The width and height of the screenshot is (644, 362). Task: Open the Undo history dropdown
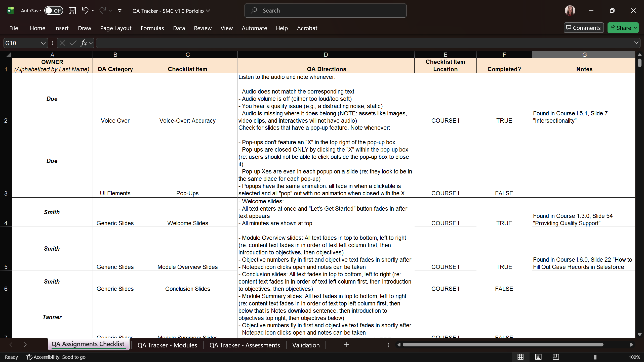(93, 11)
